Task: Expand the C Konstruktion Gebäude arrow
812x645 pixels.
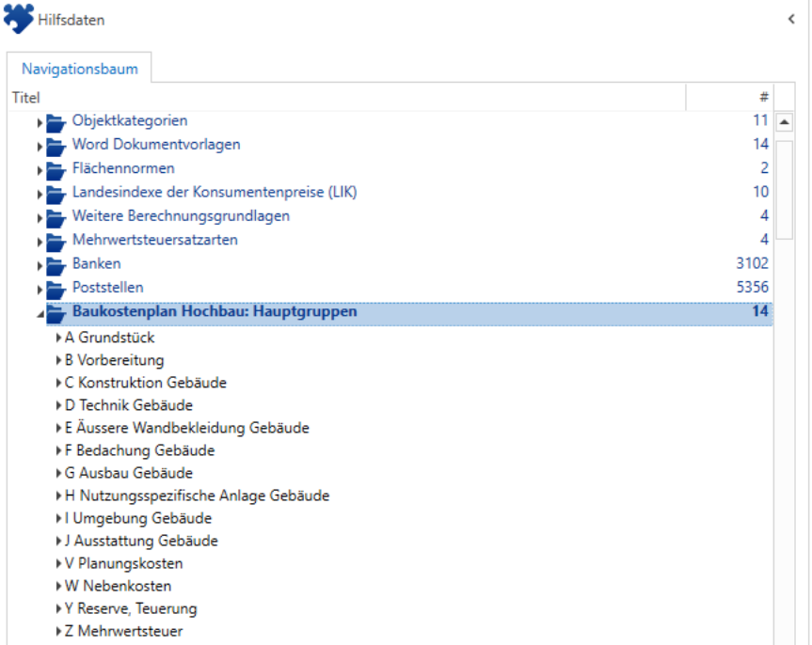Action: (x=58, y=383)
